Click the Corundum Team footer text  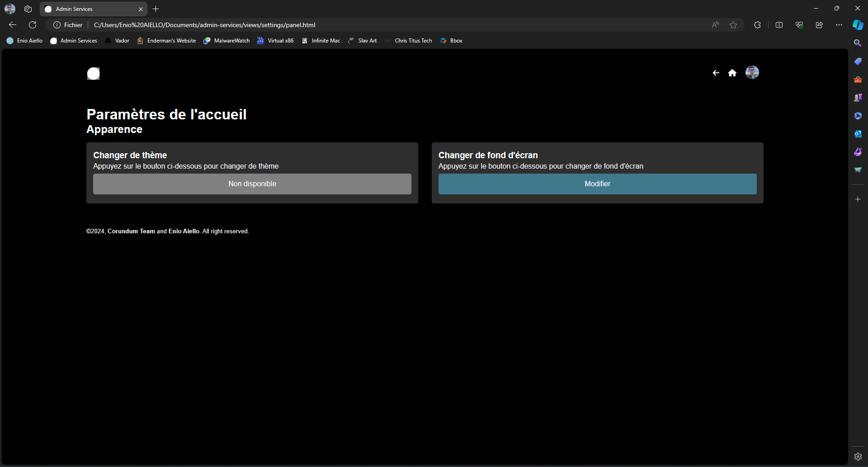click(131, 231)
